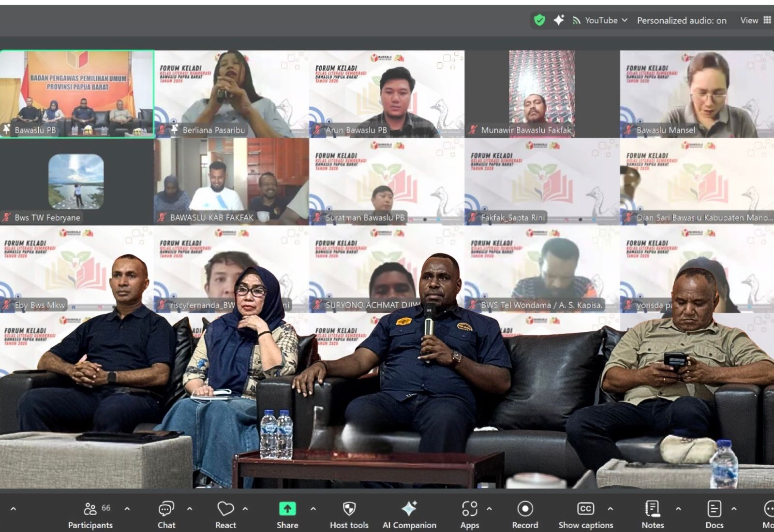Expand the YouTube livestream dropdown

tap(601, 20)
